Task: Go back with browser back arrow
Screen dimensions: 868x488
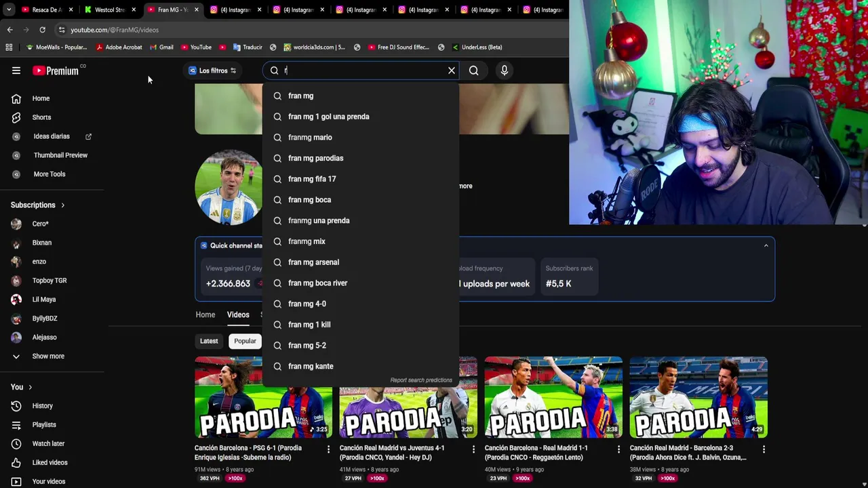Action: (9, 30)
